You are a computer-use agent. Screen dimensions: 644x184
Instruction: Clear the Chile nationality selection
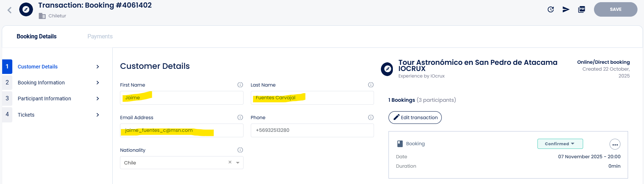pos(230,162)
